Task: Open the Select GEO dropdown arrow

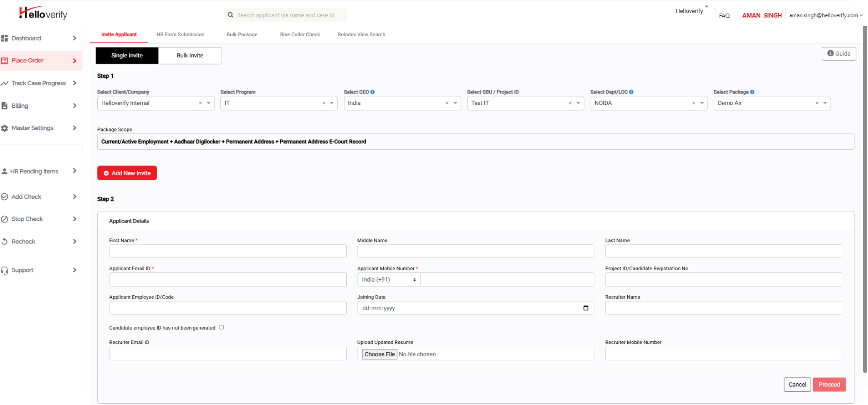Action: point(455,103)
